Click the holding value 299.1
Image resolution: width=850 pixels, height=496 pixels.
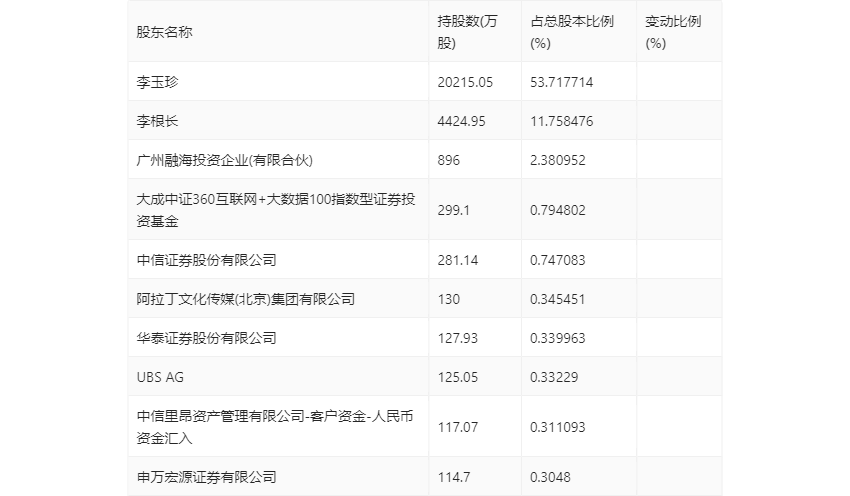click(454, 210)
